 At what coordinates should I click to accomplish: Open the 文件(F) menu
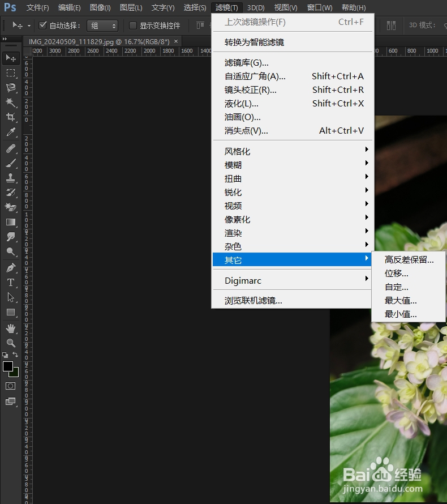[x=37, y=7]
